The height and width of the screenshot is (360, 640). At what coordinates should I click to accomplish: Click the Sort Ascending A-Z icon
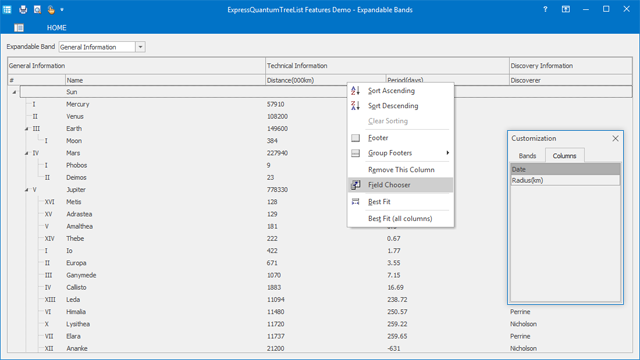[356, 91]
